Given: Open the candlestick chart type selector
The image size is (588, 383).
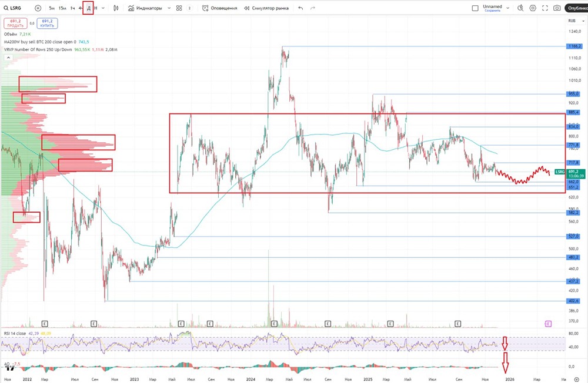Looking at the screenshot, I should click(116, 8).
